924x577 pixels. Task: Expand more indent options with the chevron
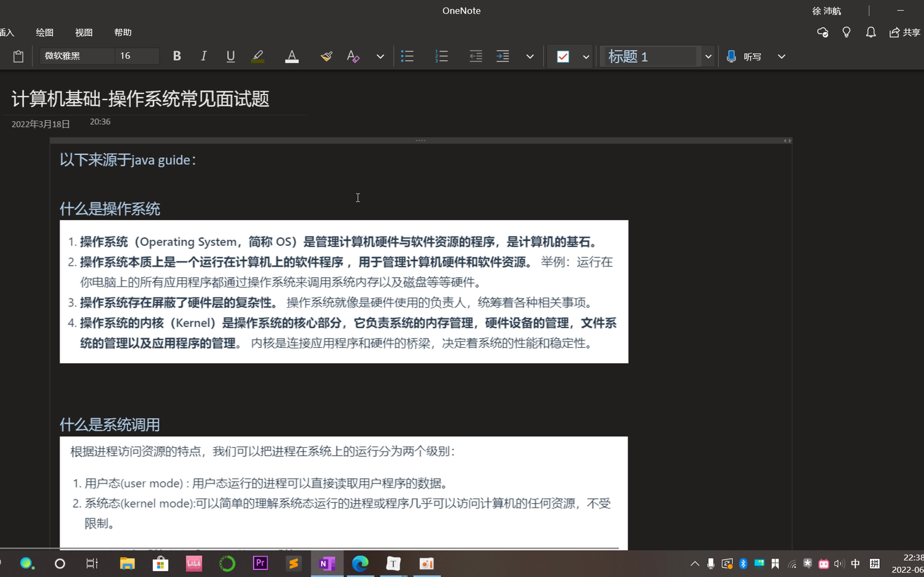coord(530,56)
